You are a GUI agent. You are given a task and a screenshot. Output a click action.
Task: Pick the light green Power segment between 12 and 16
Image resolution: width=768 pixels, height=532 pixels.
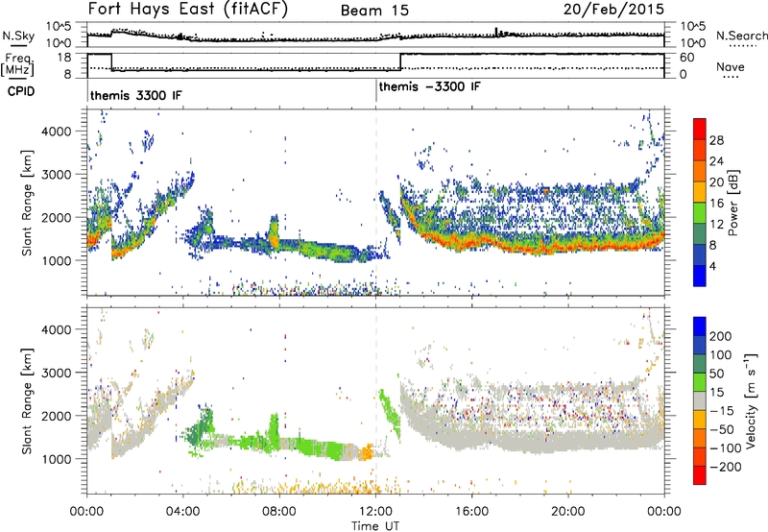(x=700, y=213)
